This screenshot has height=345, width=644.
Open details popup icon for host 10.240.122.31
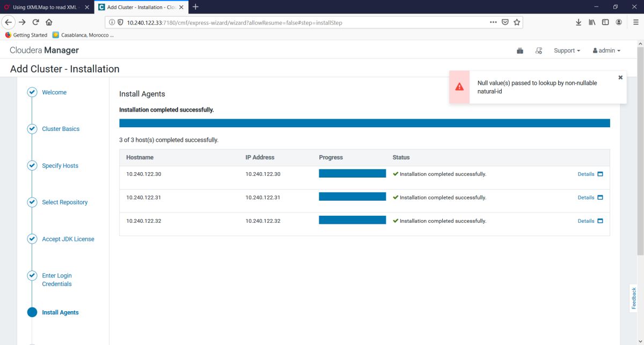(x=600, y=197)
